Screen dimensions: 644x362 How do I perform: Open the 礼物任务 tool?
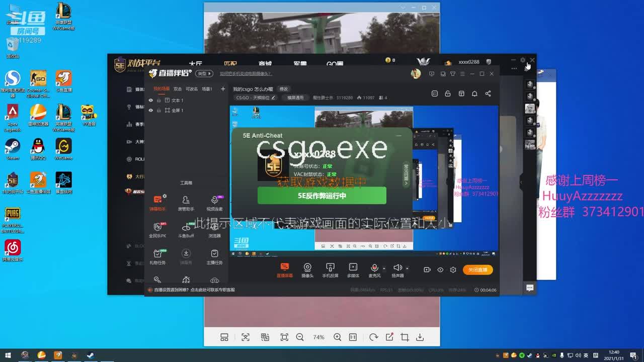(x=157, y=257)
